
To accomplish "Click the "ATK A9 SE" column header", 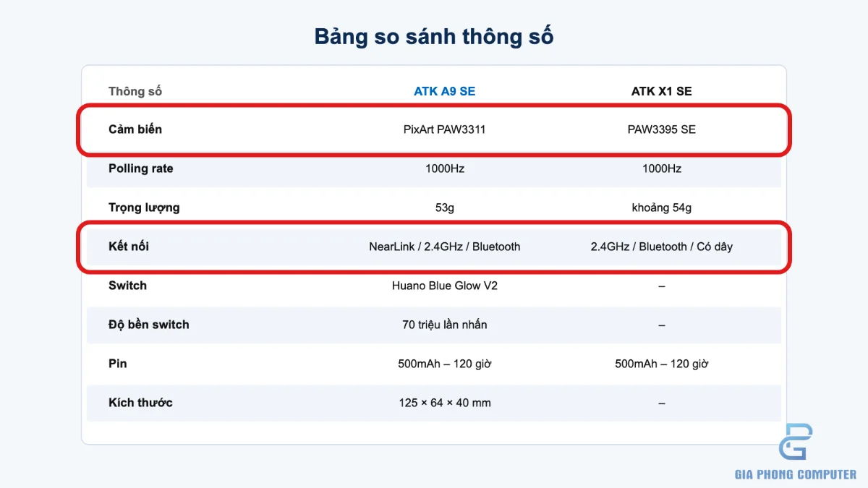I will pos(445,91).
